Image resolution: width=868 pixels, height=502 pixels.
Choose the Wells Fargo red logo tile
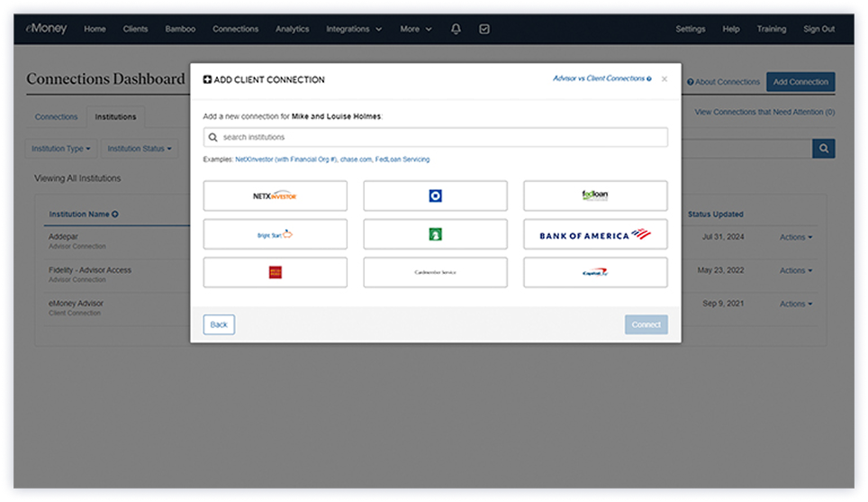pyautogui.click(x=275, y=272)
